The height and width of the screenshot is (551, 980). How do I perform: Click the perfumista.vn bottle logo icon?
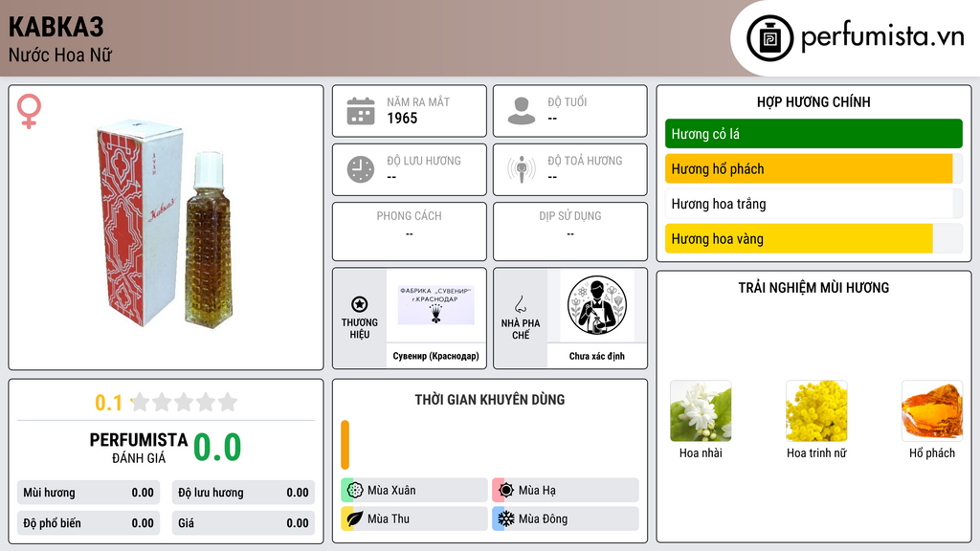coord(770,38)
